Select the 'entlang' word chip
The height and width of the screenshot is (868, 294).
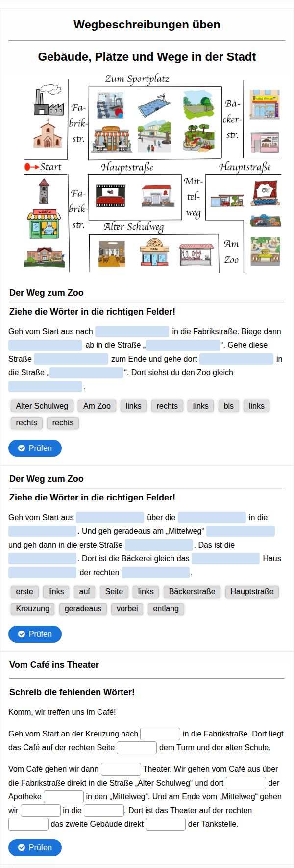pyautogui.click(x=166, y=609)
